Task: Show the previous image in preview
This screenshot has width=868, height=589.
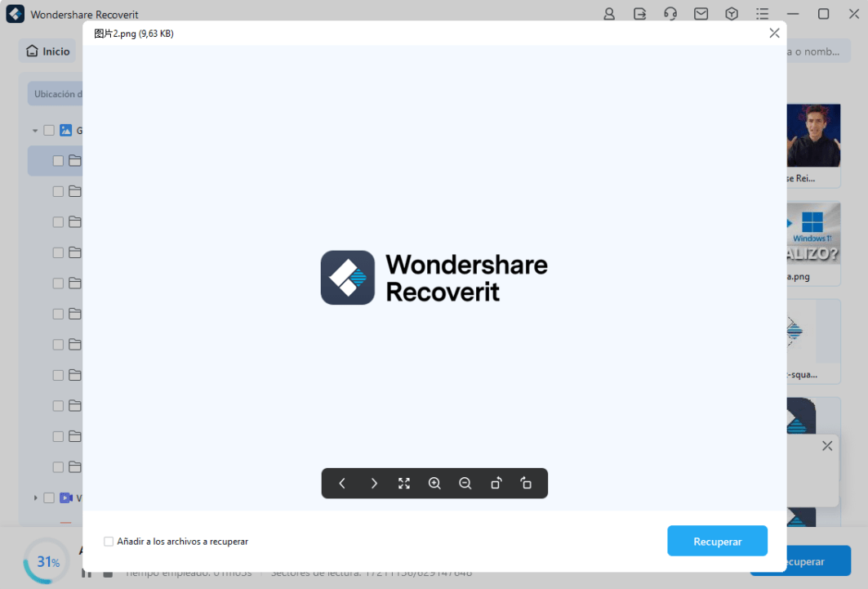Action: click(342, 484)
